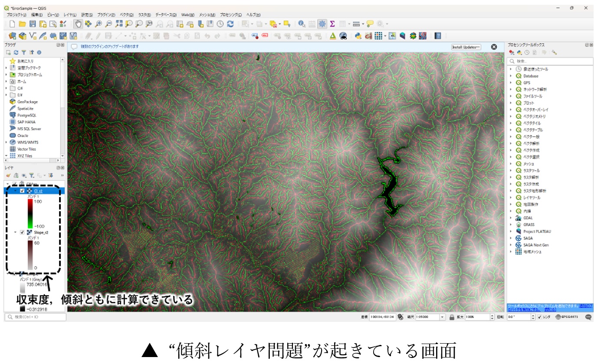Open the Web menu
The height and width of the screenshot is (364, 601).
[188, 15]
